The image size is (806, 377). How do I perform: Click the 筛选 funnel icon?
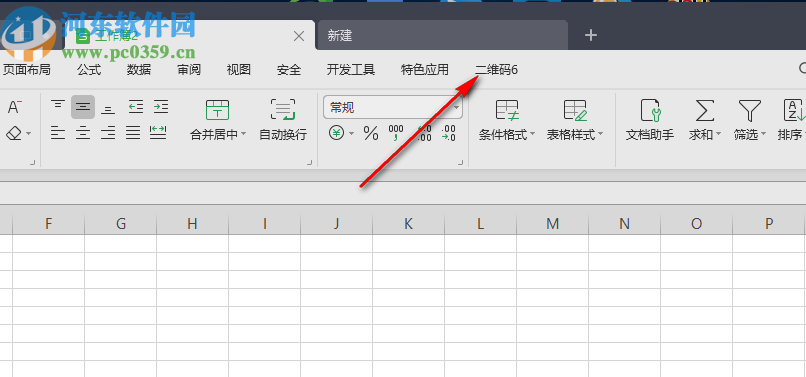(749, 110)
